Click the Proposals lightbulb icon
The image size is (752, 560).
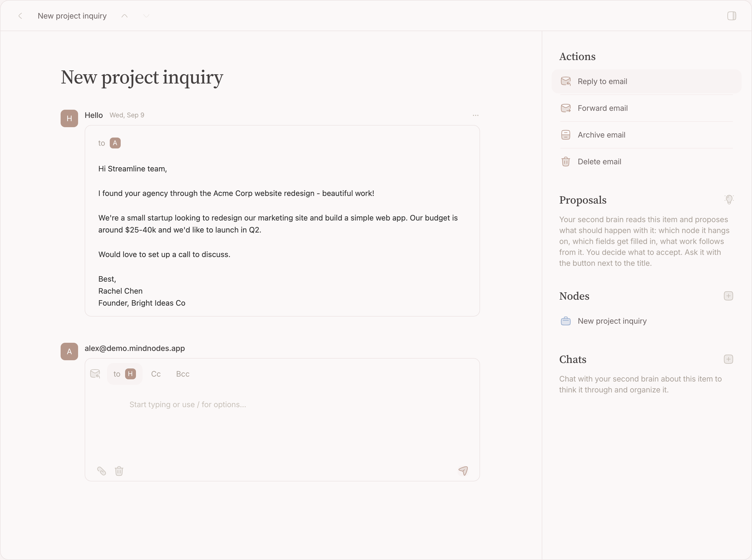729,200
